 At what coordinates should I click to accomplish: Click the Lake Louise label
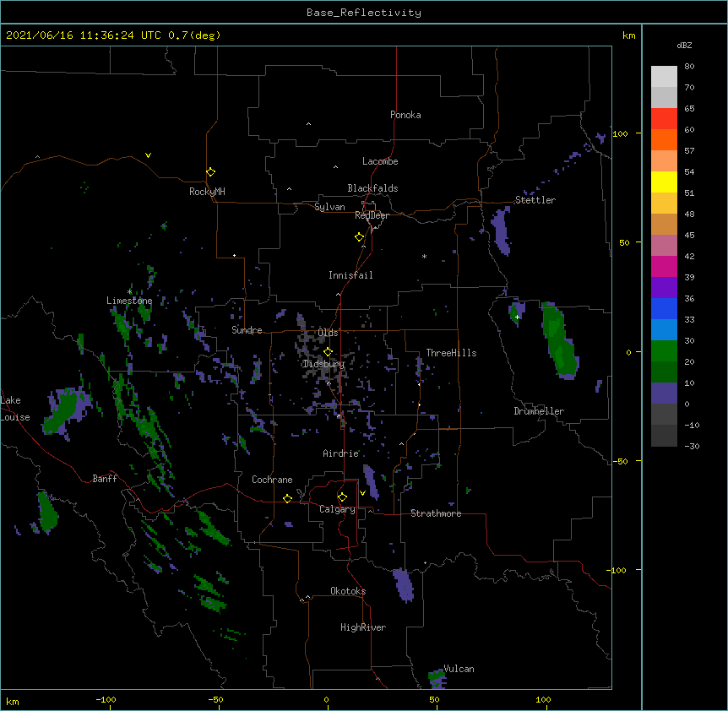coord(14,409)
